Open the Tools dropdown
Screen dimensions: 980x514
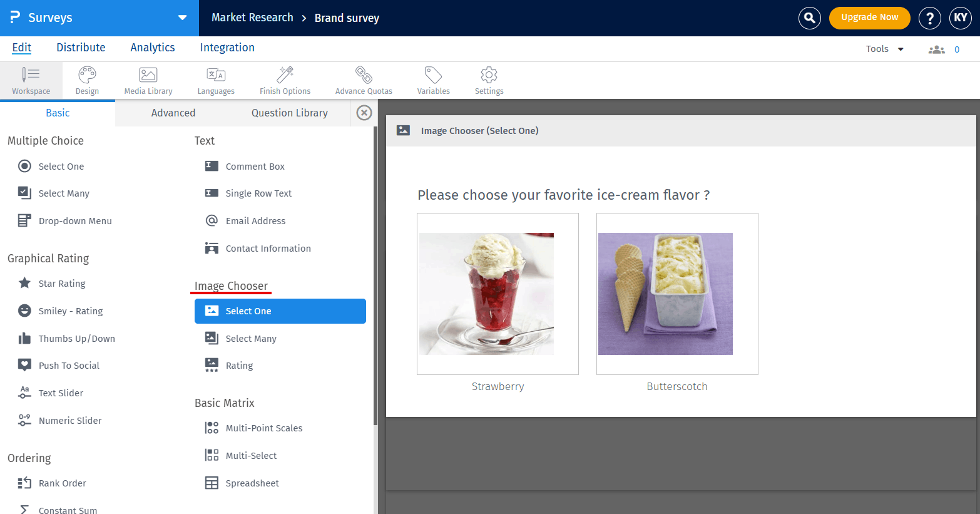883,48
